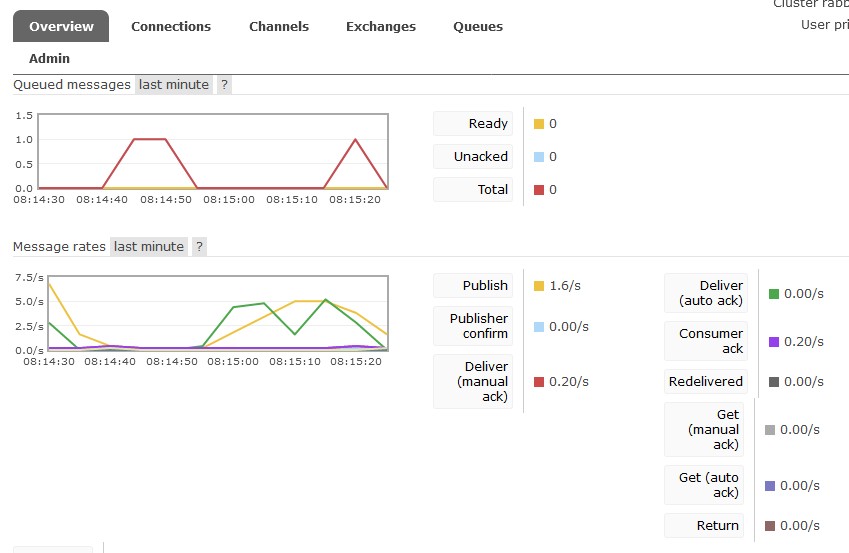Click the 'Queued messages' section heading

[x=72, y=84]
